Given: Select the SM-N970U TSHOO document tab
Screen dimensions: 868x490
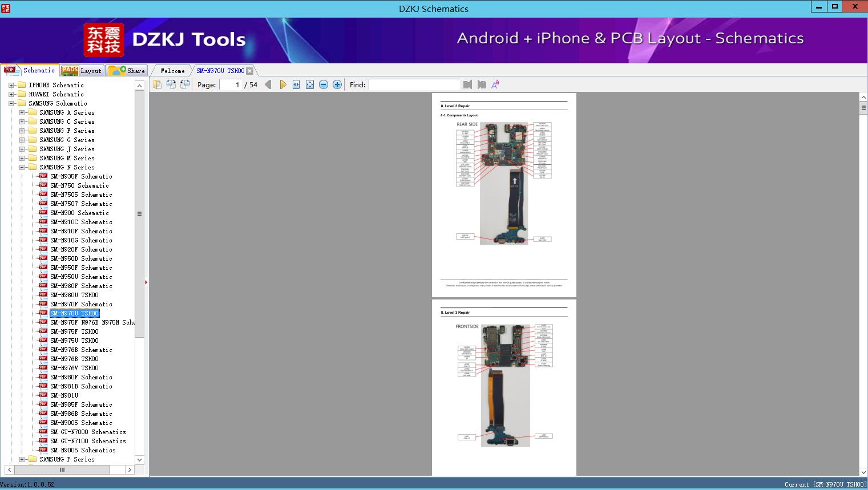Looking at the screenshot, I should [220, 71].
